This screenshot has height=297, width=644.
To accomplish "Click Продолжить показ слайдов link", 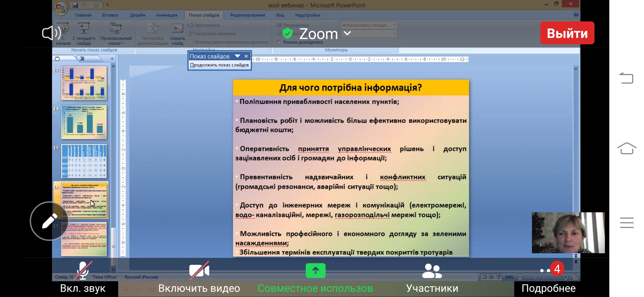I will point(219,65).
